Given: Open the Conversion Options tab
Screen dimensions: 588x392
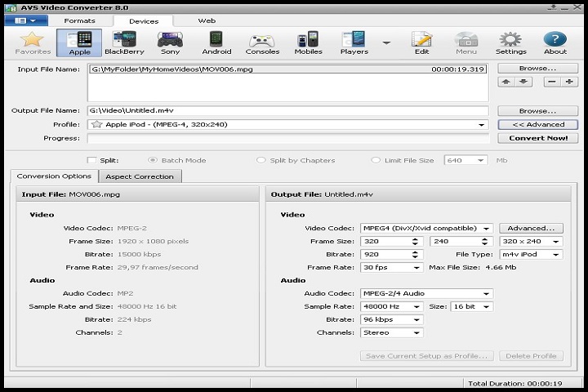Looking at the screenshot, I should [x=54, y=176].
